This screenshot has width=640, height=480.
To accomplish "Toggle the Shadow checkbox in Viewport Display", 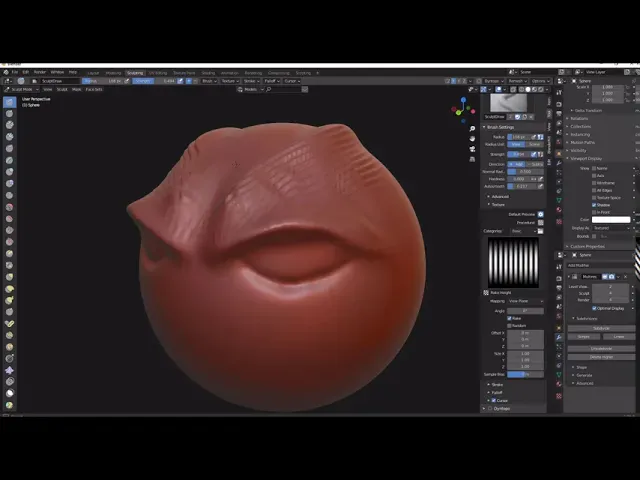I will pyautogui.click(x=596, y=205).
